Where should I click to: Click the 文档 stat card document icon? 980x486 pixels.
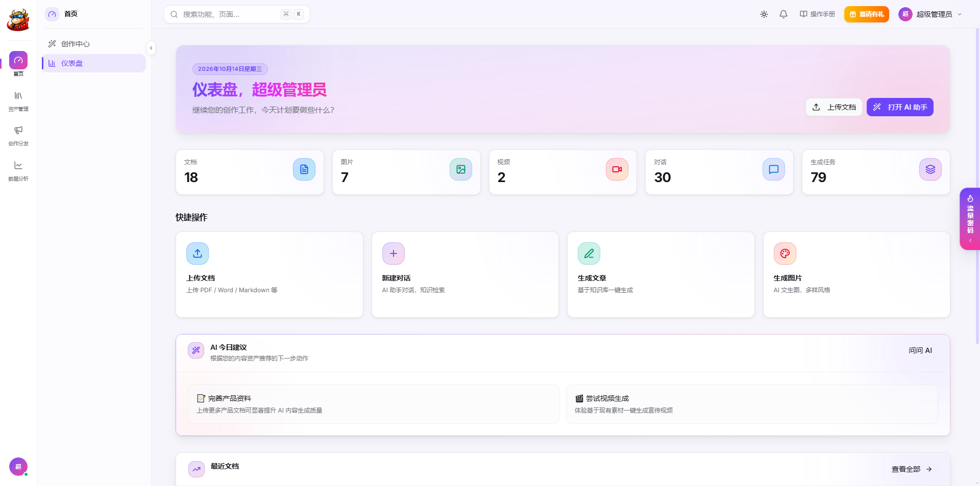[x=304, y=169]
